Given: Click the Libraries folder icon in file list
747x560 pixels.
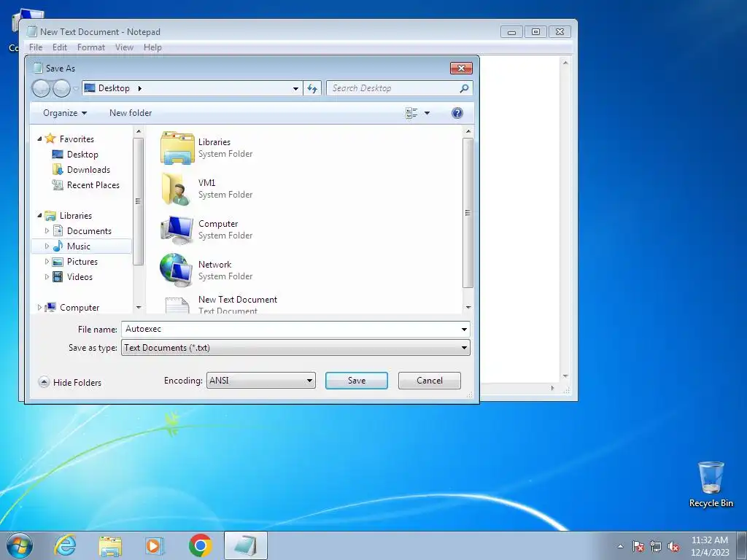Looking at the screenshot, I should coord(177,147).
